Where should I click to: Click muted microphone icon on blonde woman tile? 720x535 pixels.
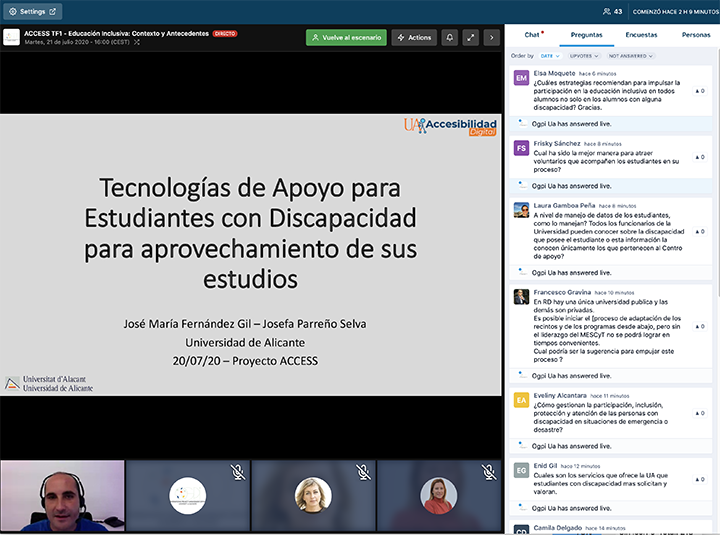click(x=363, y=472)
